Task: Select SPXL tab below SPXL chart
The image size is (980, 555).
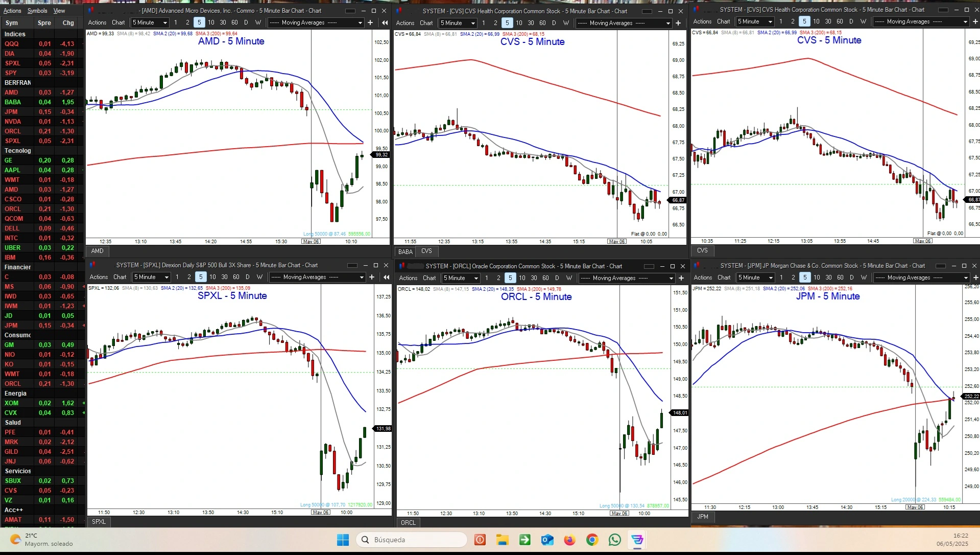Action: (99, 522)
